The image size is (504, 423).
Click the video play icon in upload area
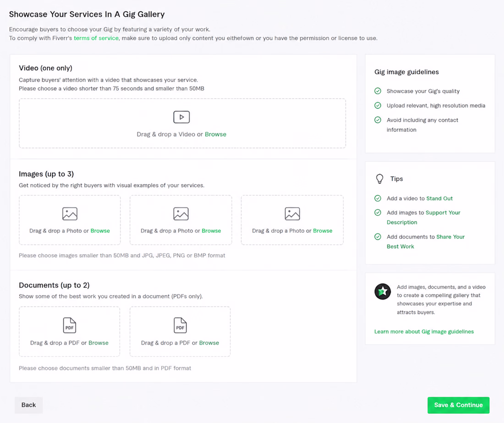[181, 117]
